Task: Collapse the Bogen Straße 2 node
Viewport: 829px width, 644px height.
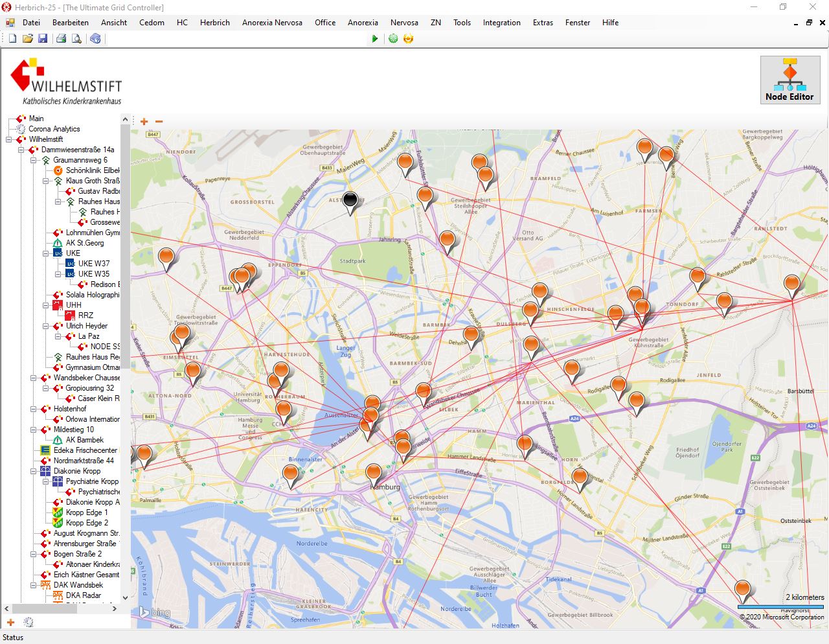Action: click(34, 554)
